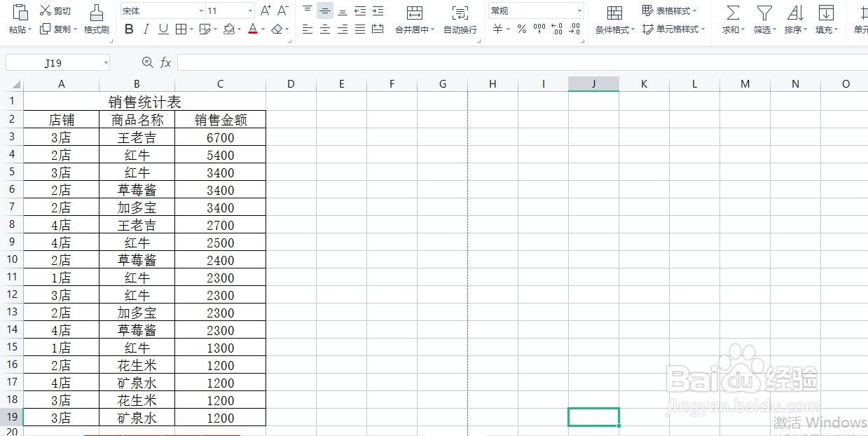
Task: Toggle vertical middle alignment
Action: click(325, 11)
